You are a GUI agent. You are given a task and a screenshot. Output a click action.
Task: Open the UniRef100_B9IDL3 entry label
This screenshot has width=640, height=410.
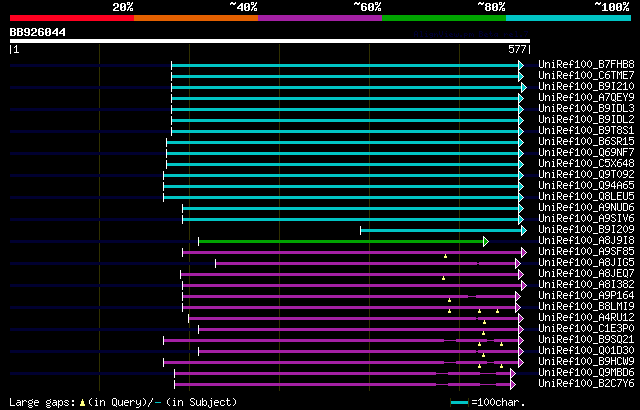click(x=586, y=109)
